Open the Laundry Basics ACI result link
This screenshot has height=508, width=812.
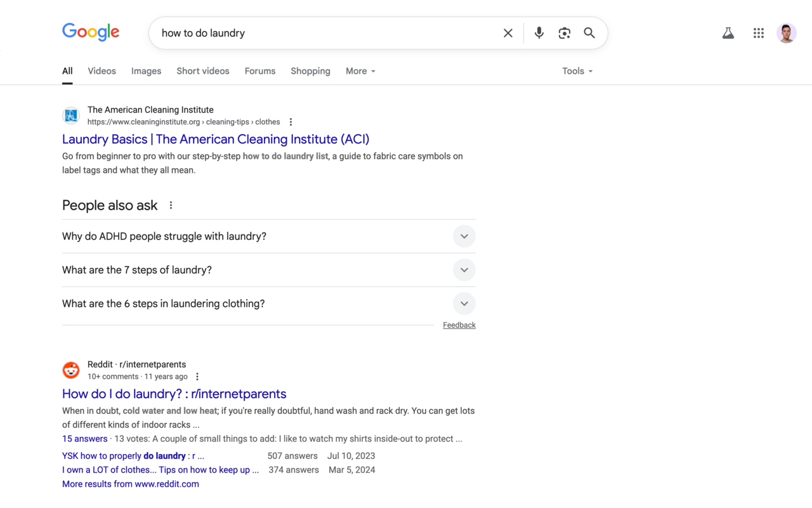click(216, 139)
